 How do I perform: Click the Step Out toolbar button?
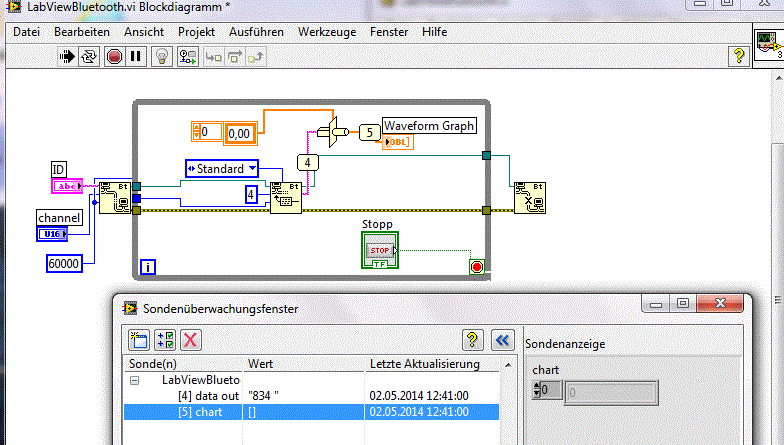click(256, 57)
